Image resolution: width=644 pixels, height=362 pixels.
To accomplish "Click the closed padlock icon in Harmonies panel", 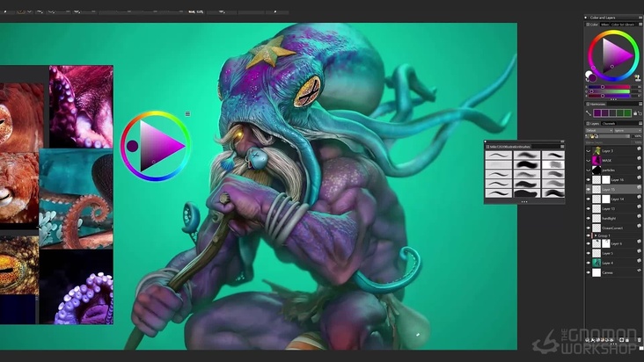I will coord(635,112).
